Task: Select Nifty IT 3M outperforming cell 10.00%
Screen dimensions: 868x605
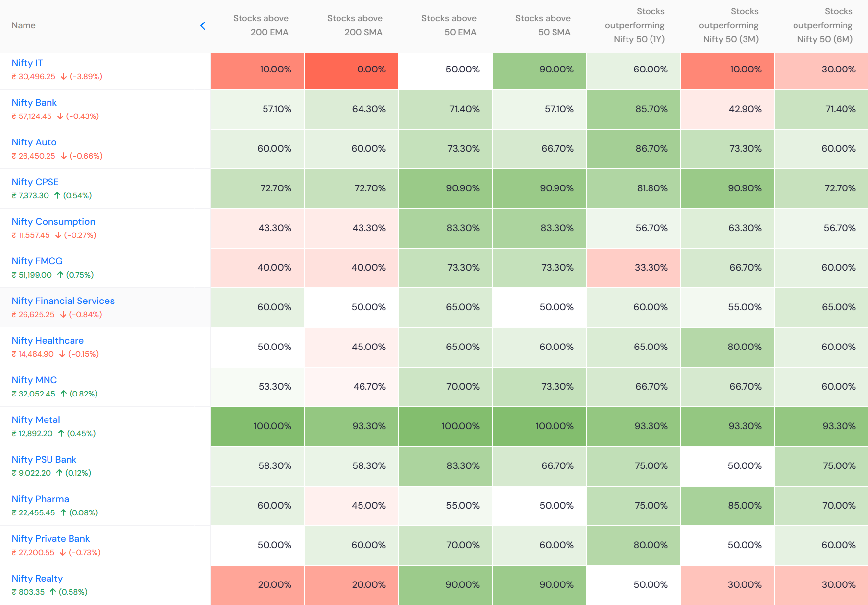Action: [728, 71]
